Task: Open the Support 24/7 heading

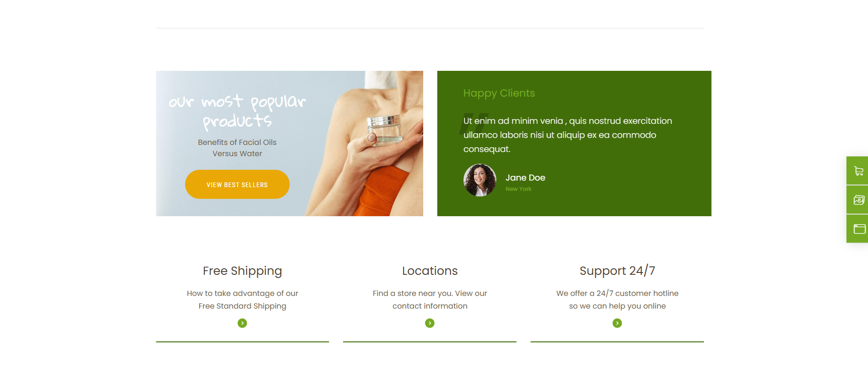Action: [x=617, y=271]
